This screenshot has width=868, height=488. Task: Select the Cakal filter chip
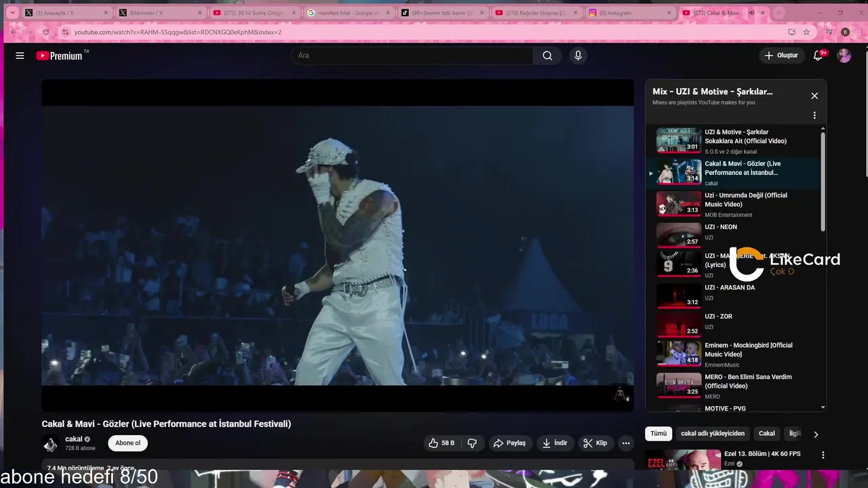(x=767, y=434)
